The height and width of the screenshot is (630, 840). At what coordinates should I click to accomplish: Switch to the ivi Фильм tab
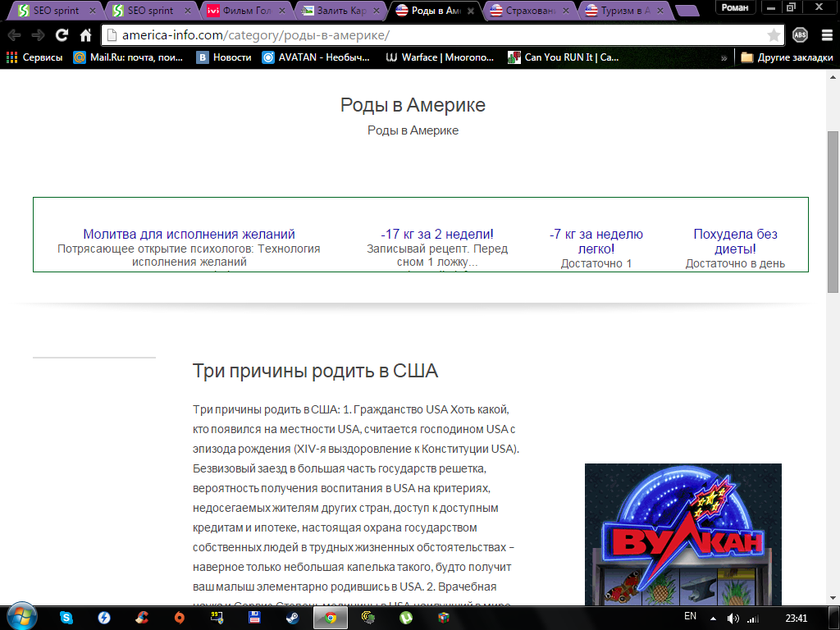point(245,11)
